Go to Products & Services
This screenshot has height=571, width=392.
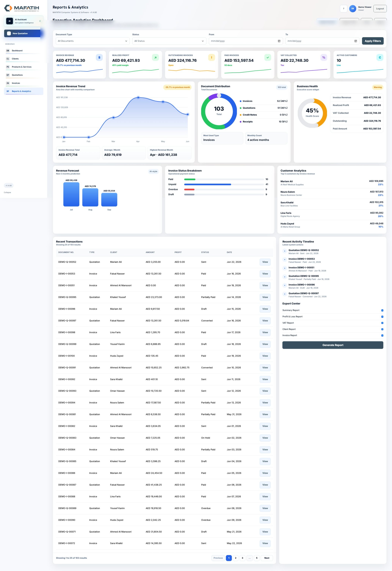coord(24,67)
